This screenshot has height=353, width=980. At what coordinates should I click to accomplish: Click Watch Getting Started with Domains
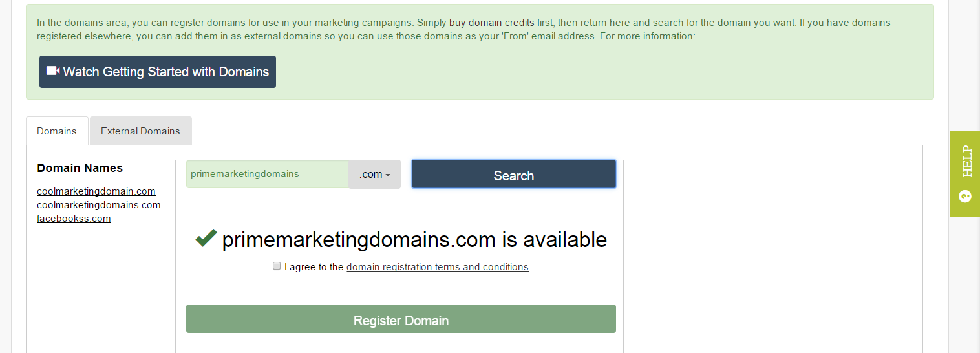[x=158, y=72]
